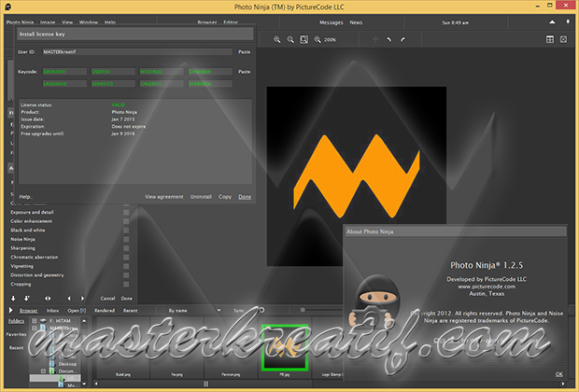Click the up triangle in the top bar

552,22
